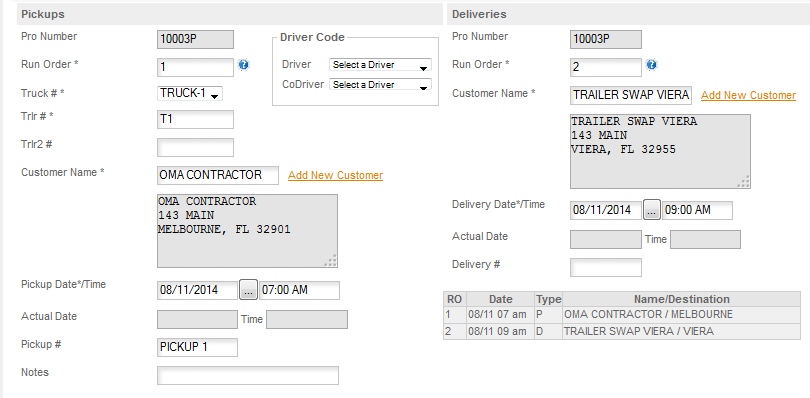The height and width of the screenshot is (398, 810).
Task: Click the help icon beside Pickups Run Order
Action: [x=243, y=65]
